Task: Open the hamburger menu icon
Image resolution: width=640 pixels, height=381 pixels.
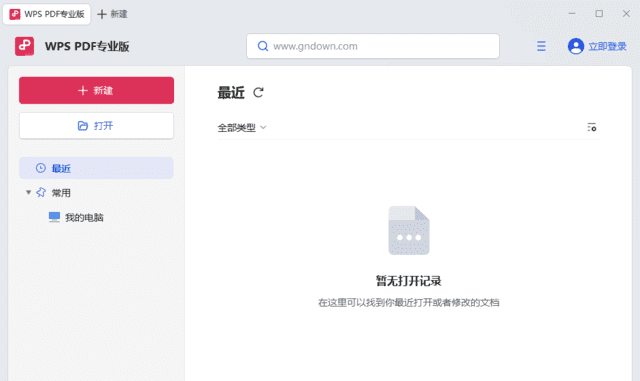Action: coord(541,46)
